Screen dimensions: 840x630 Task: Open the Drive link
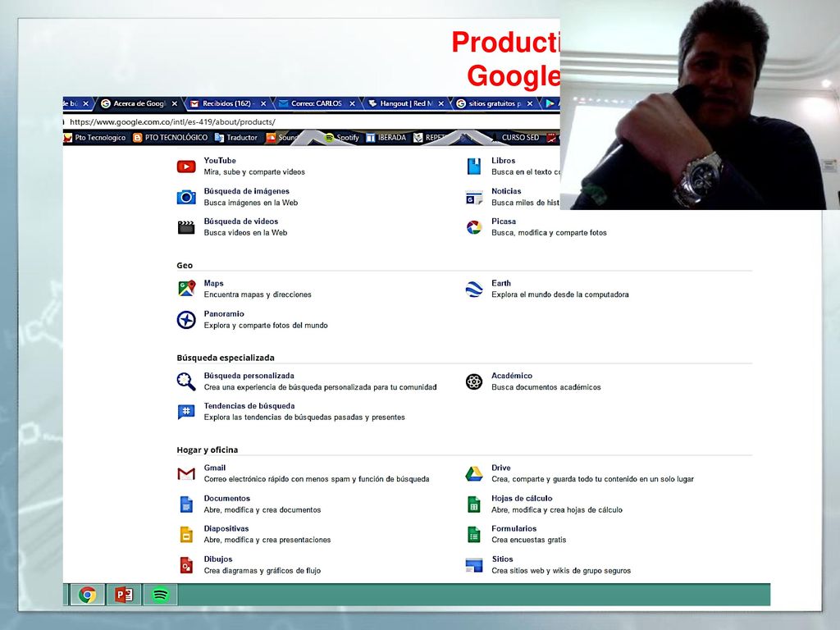pos(501,468)
